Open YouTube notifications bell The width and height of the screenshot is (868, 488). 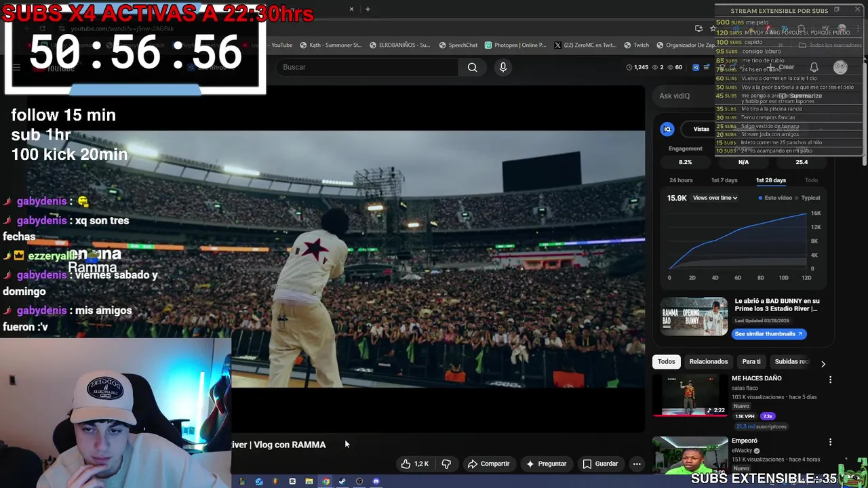tap(814, 67)
